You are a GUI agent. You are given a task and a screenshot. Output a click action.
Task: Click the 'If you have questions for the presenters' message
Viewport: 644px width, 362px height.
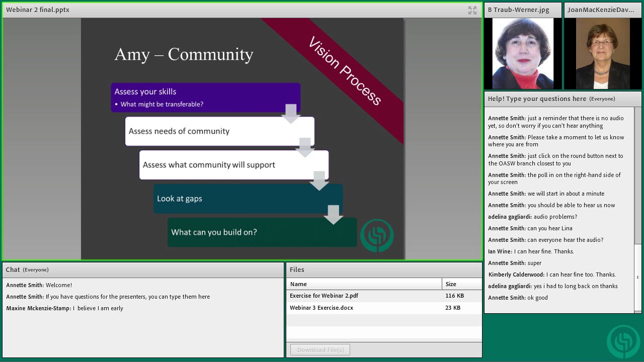[x=108, y=297]
